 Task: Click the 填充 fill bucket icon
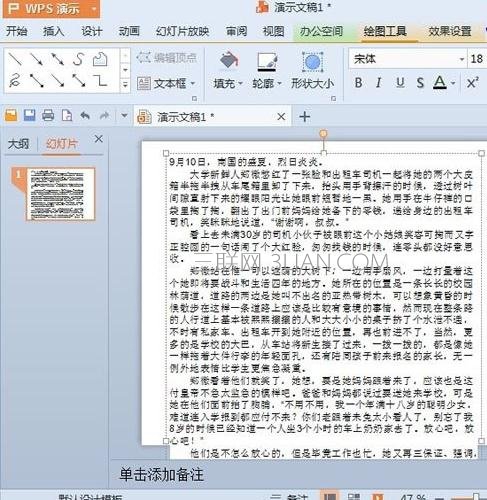point(229,62)
